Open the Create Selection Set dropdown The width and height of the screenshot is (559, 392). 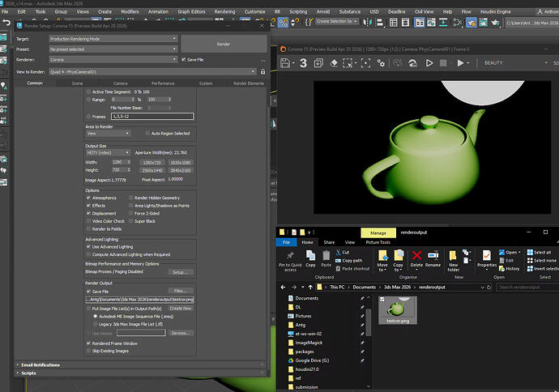click(337, 21)
